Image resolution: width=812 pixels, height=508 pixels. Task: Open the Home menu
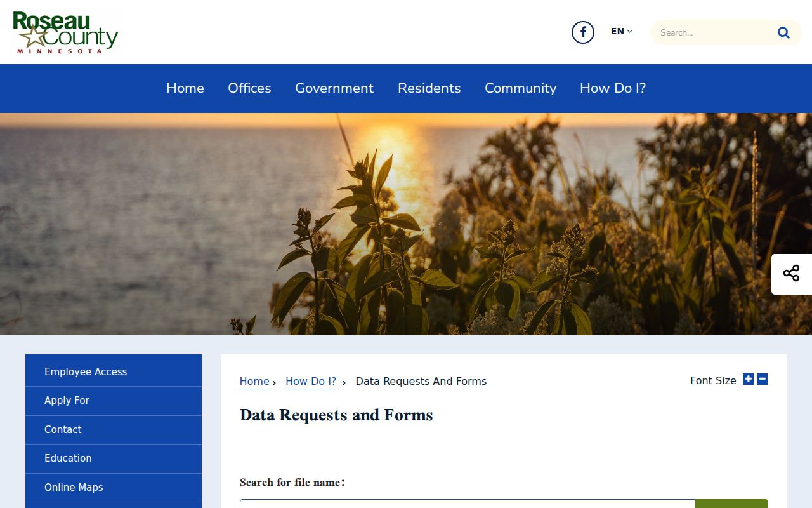click(x=185, y=88)
